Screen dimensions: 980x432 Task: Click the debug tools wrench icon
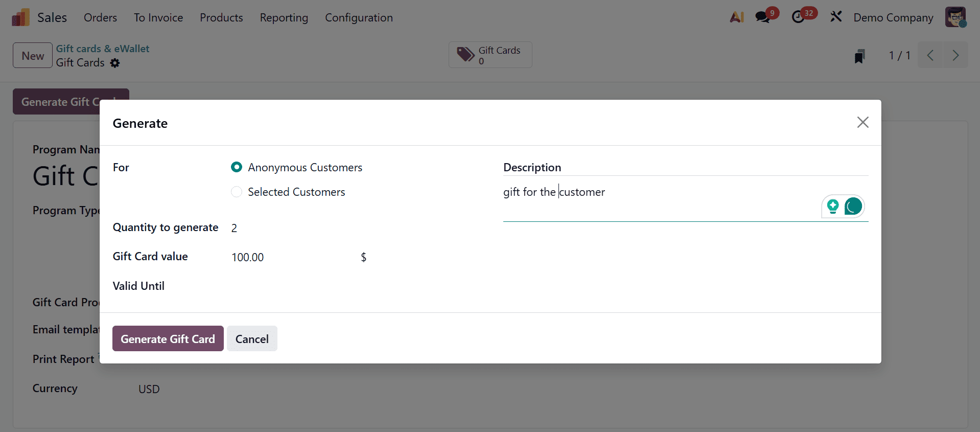pyautogui.click(x=836, y=17)
